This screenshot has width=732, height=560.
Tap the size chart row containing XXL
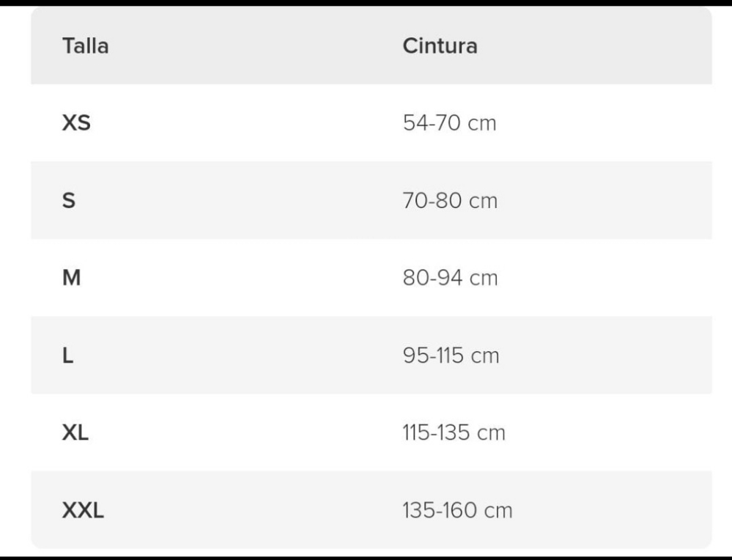[371, 510]
